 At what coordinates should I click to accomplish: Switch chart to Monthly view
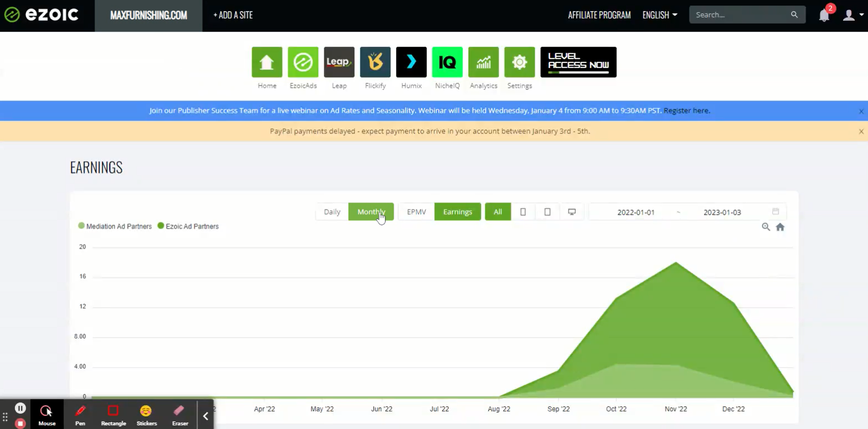pyautogui.click(x=371, y=212)
